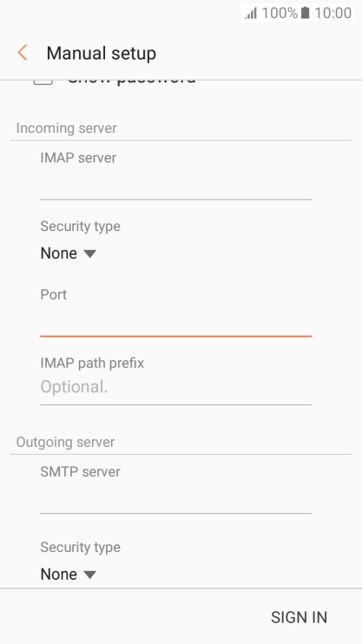Focus the Port input field
Viewport: 362px width, 644px height.
(176, 323)
